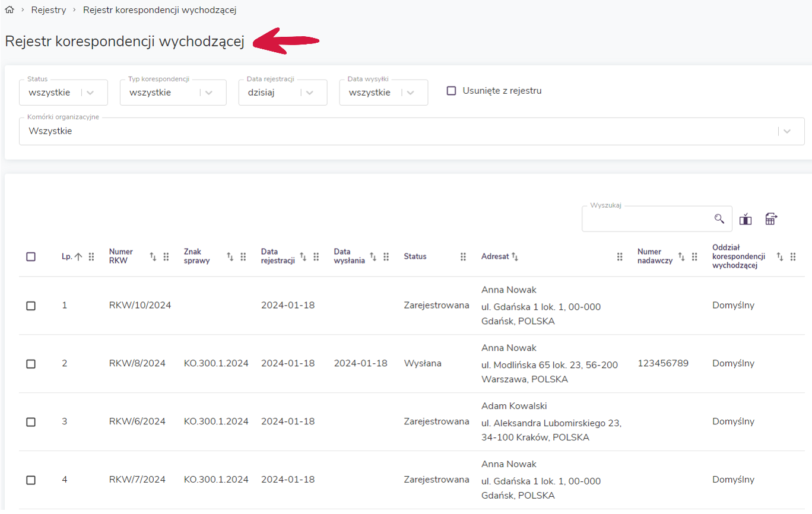Click 'Rejestr korespondencji wychodzącej' breadcrumb link
The height and width of the screenshot is (514, 812).
point(160,10)
